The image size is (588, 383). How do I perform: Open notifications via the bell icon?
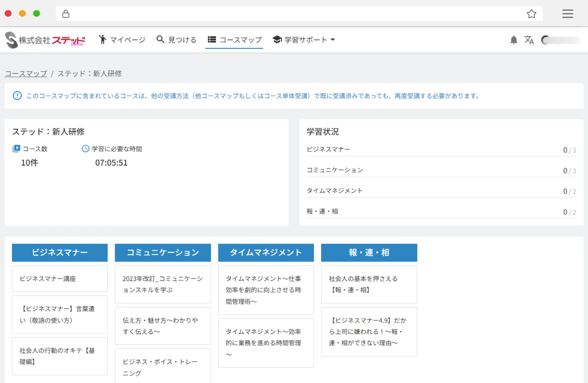tap(514, 40)
